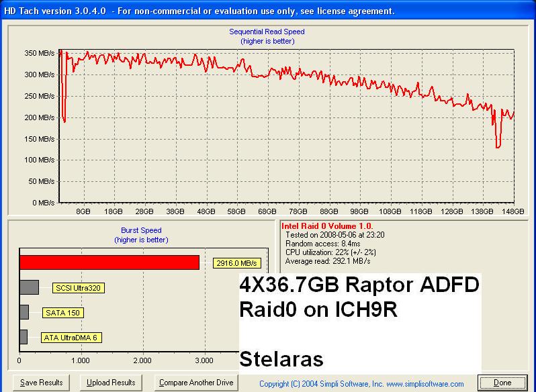Click the Tested on 2008-05-06 line
The image size is (536, 392).
tap(335, 235)
